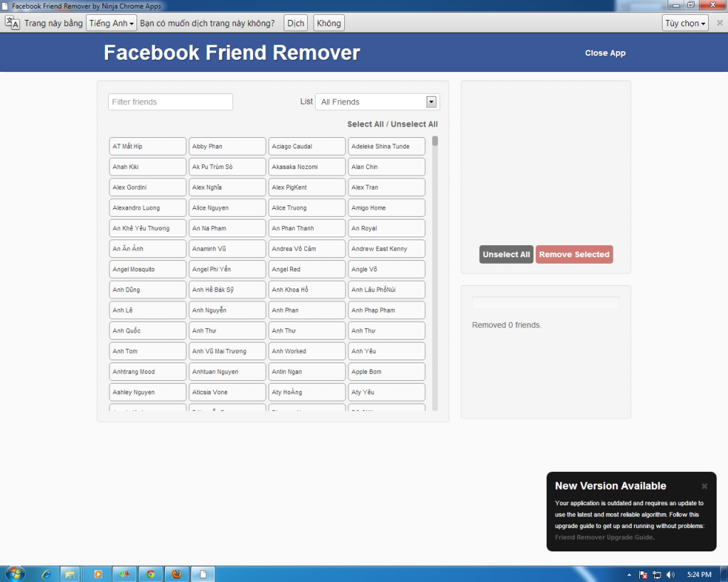Select friend Angel Phi Yến
Image resolution: width=728 pixels, height=582 pixels.
click(227, 269)
